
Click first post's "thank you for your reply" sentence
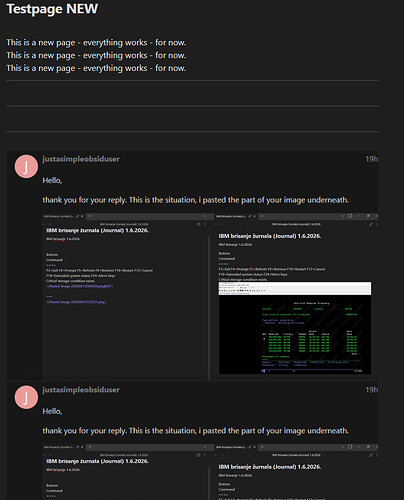coord(195,200)
